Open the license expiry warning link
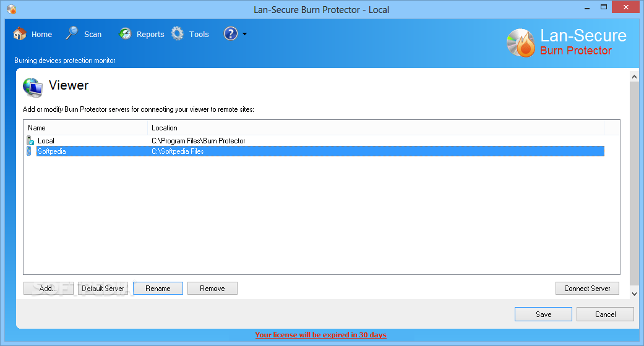 point(321,335)
